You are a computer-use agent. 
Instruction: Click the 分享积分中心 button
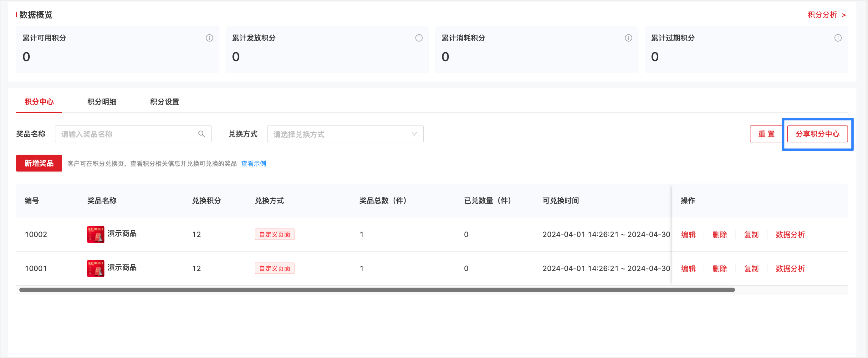tap(817, 134)
